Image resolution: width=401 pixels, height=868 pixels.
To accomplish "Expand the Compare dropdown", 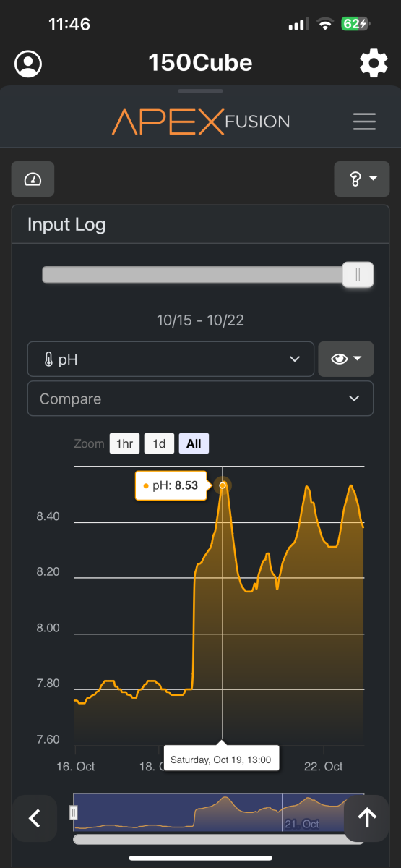I will click(200, 399).
